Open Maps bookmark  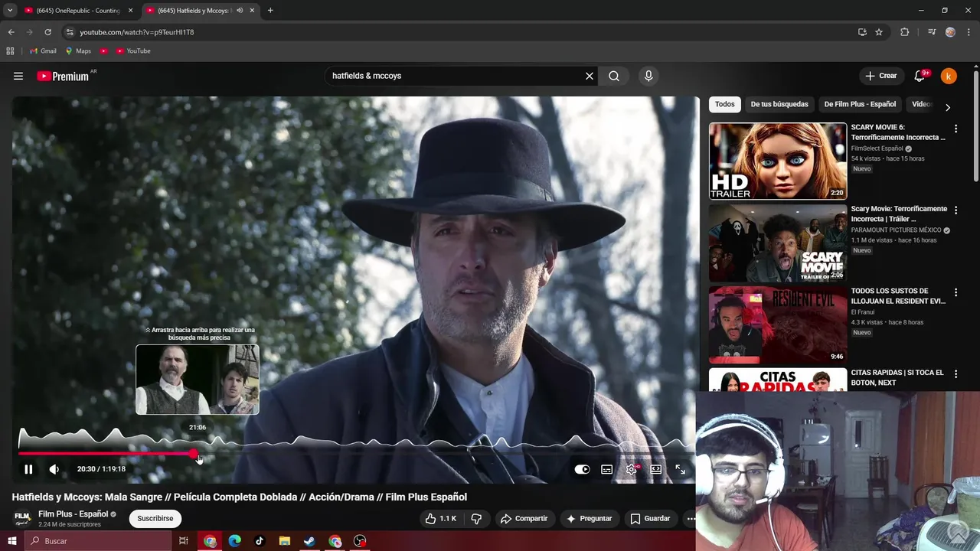click(78, 51)
